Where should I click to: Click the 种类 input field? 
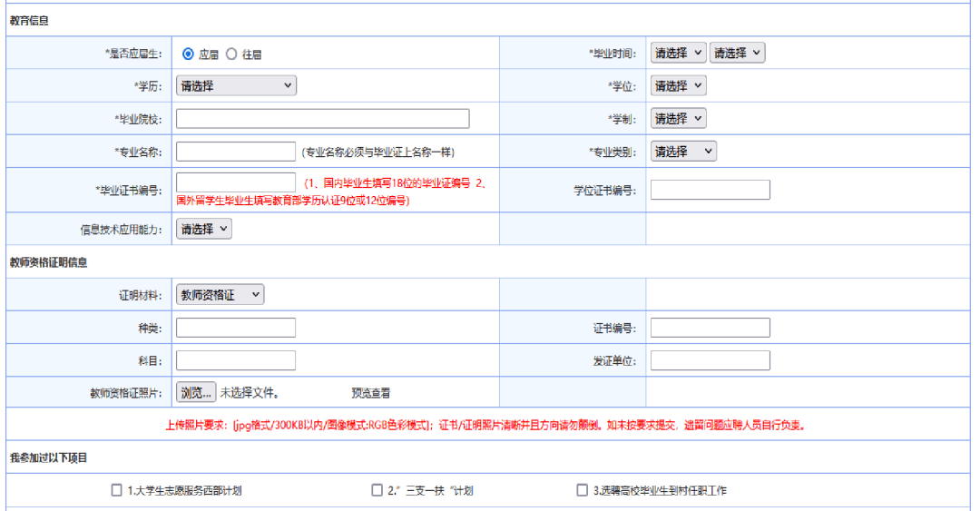click(236, 328)
